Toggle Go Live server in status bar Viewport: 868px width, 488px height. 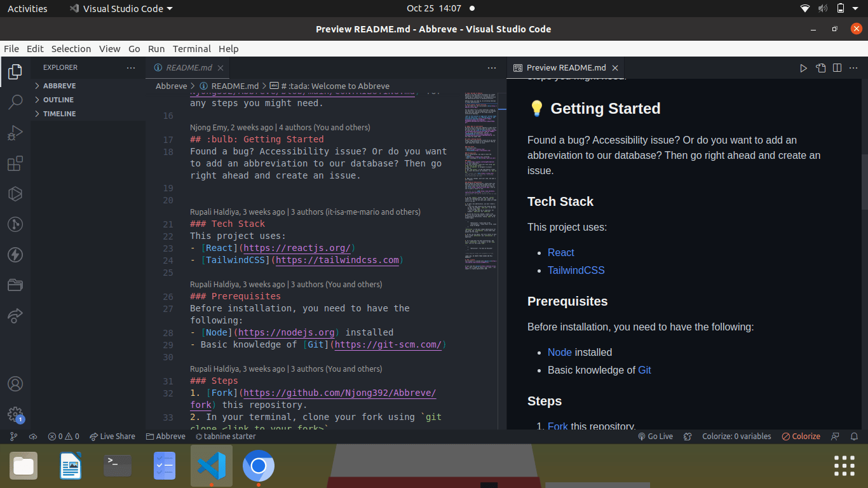click(655, 437)
